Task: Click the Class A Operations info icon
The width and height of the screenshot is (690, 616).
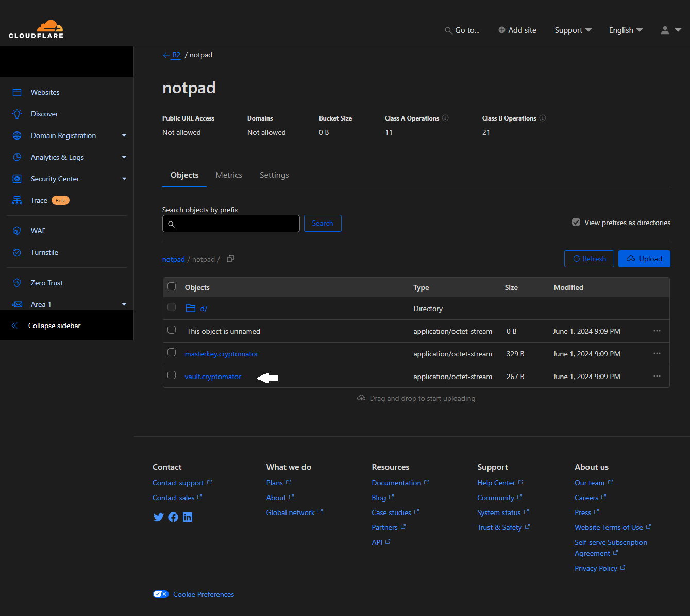Action: click(445, 118)
